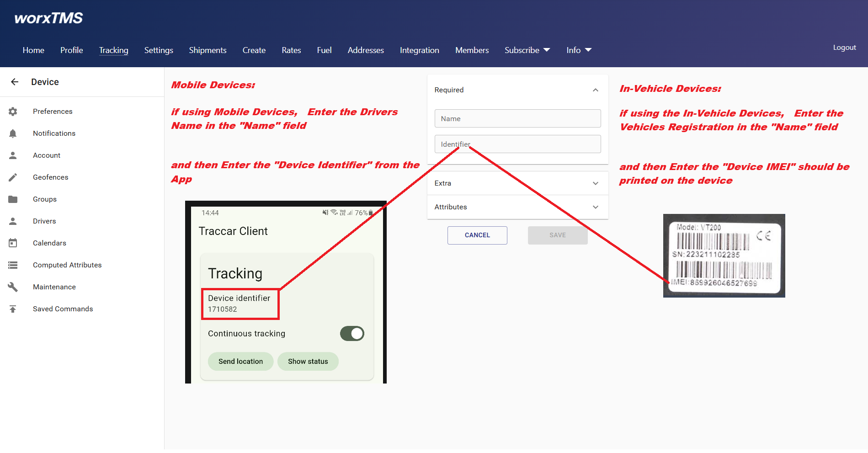Image resolution: width=868 pixels, height=453 pixels.
Task: Click the CANCEL button
Action: click(x=477, y=235)
